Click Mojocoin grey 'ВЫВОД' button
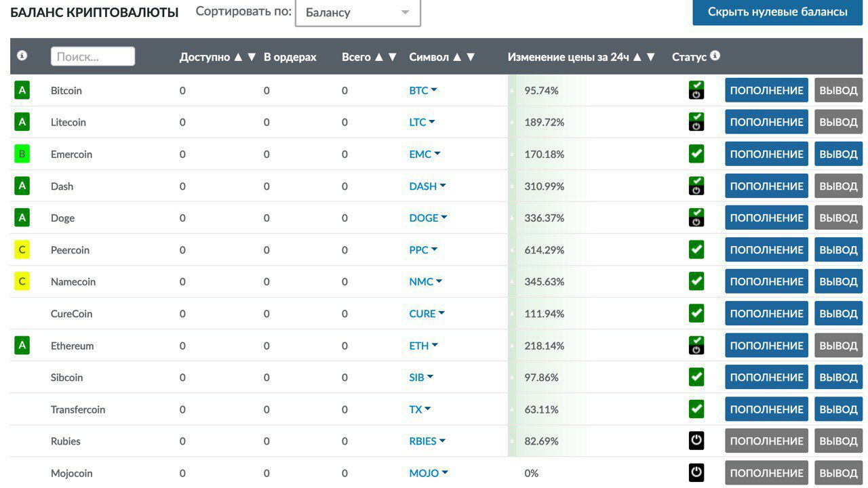868x488 pixels. tap(838, 472)
